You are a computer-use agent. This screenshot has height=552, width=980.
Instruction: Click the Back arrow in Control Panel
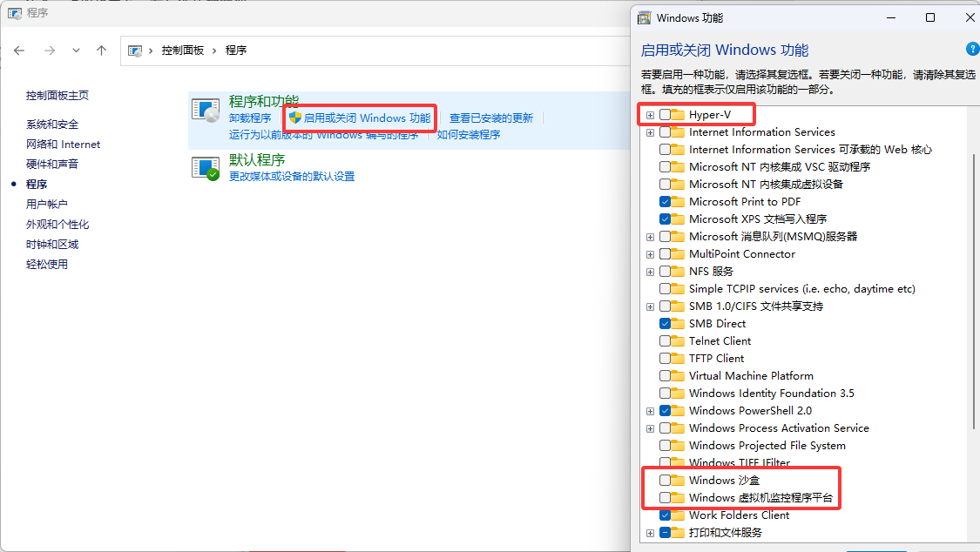coord(19,50)
